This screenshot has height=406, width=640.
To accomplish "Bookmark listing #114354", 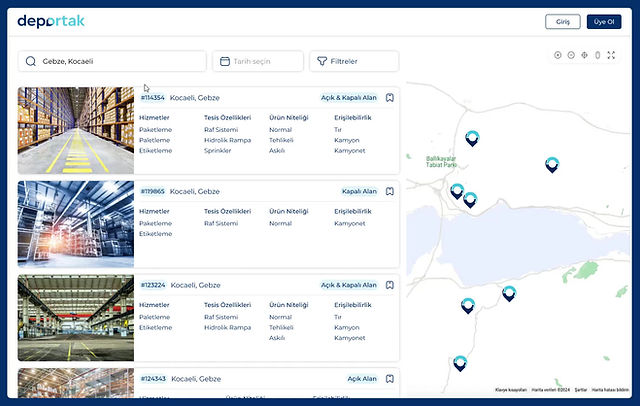I will pyautogui.click(x=390, y=98).
